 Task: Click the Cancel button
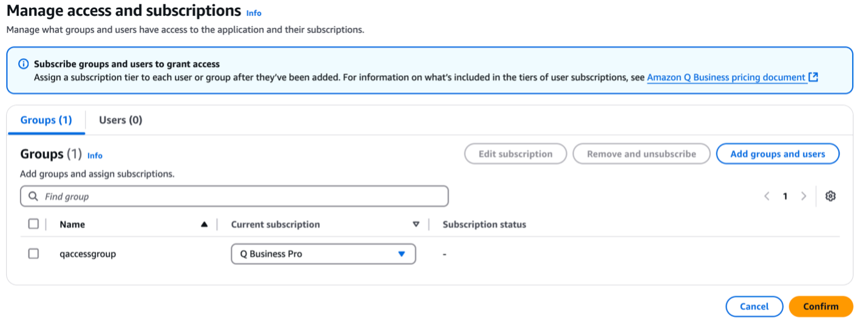pos(754,307)
